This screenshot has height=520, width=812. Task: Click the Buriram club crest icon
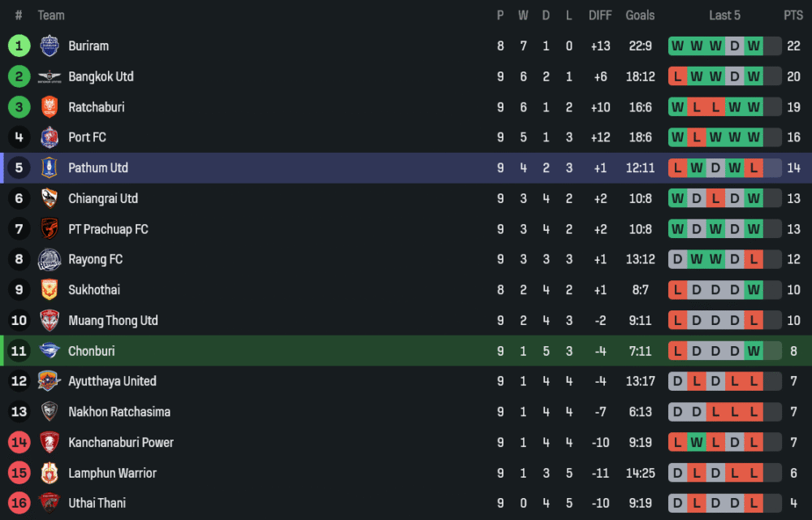click(x=50, y=46)
